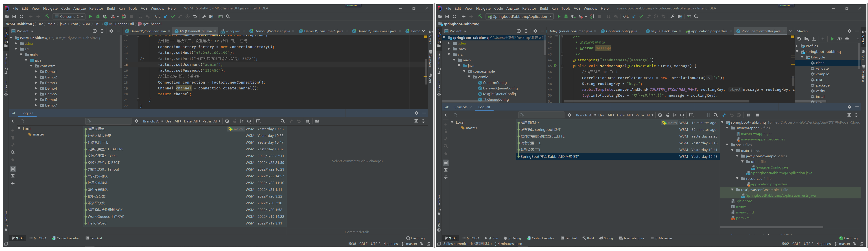The image size is (868, 251).
Task: Click gutter icon beside line 45 sendMessage
Action: (x=555, y=66)
